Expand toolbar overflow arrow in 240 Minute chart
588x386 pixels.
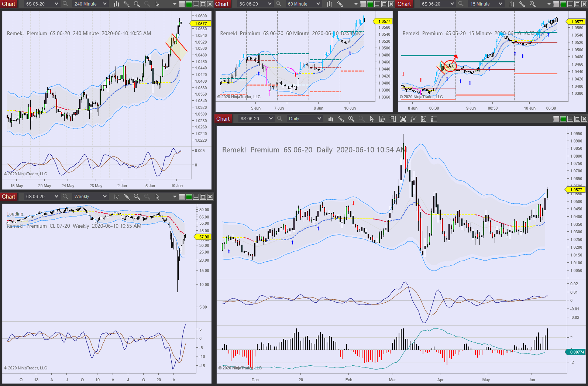tap(175, 4)
